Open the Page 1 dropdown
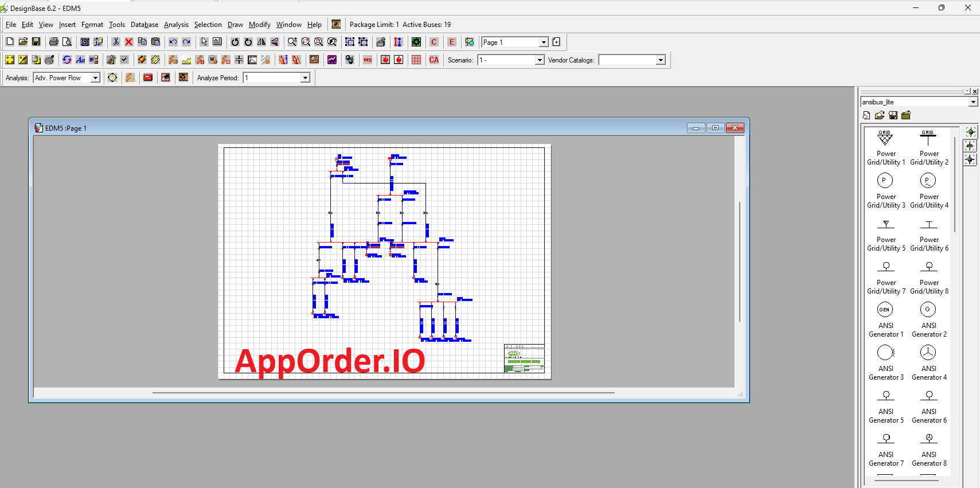The image size is (980, 488). point(544,42)
